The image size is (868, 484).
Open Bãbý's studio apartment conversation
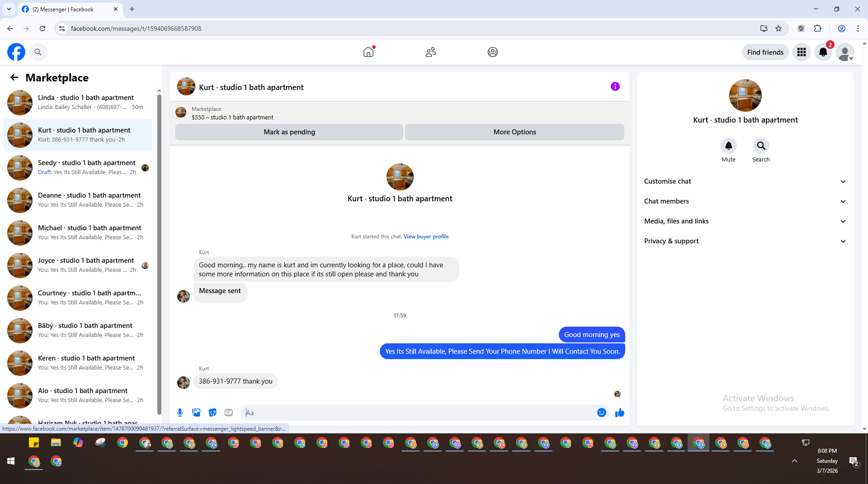(x=78, y=331)
